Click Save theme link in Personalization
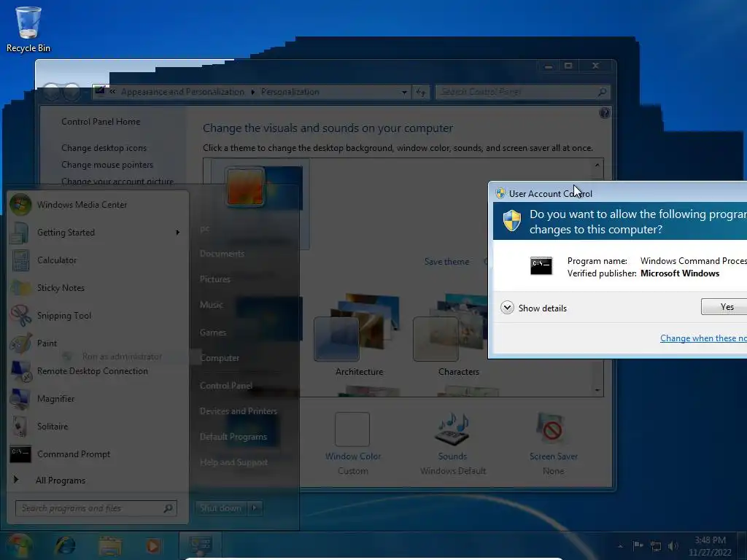 pyautogui.click(x=446, y=262)
